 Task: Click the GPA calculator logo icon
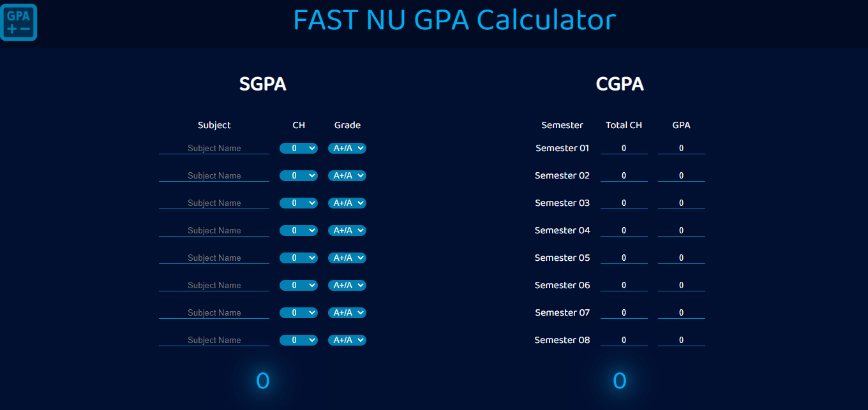point(19,21)
